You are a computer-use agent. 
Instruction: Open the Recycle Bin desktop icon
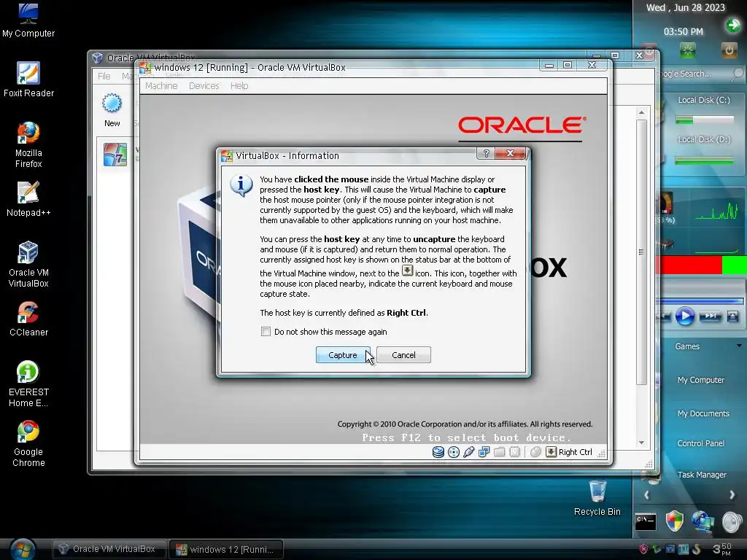click(x=597, y=497)
